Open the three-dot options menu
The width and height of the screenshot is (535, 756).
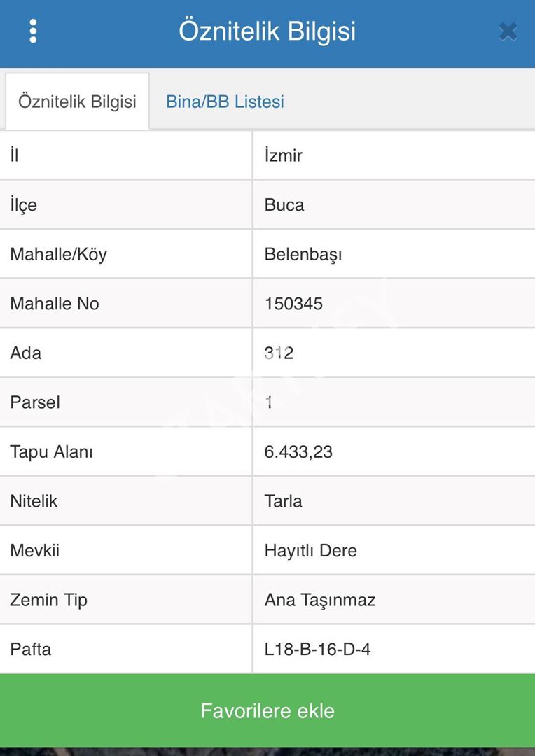tap(33, 31)
